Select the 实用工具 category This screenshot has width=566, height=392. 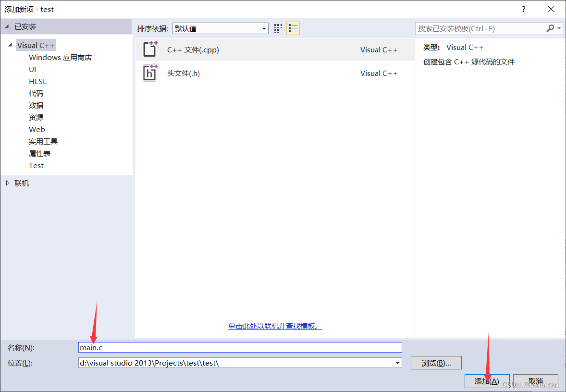43,141
